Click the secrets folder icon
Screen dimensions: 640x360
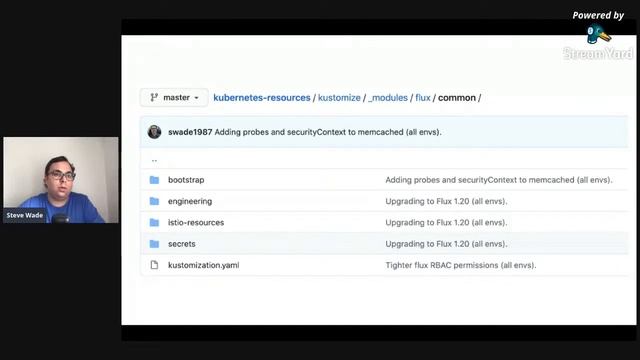(154, 244)
